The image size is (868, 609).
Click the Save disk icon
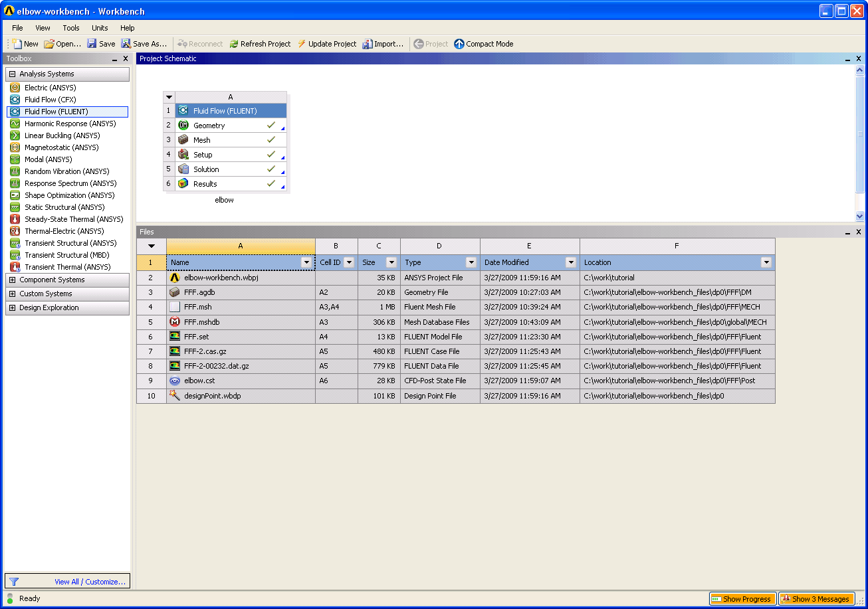(92, 44)
